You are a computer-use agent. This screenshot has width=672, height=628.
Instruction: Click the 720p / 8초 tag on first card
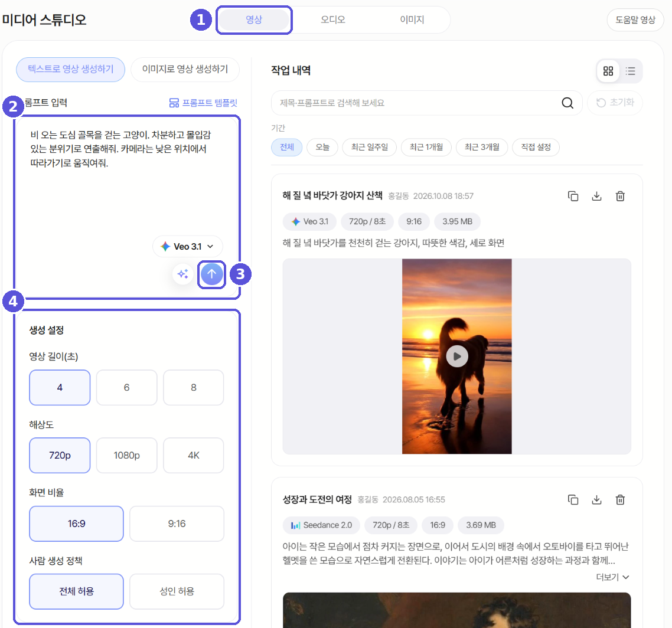point(367,221)
